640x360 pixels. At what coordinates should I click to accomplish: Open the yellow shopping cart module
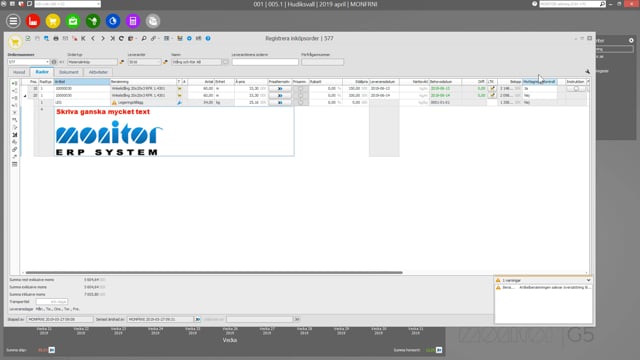[53, 21]
